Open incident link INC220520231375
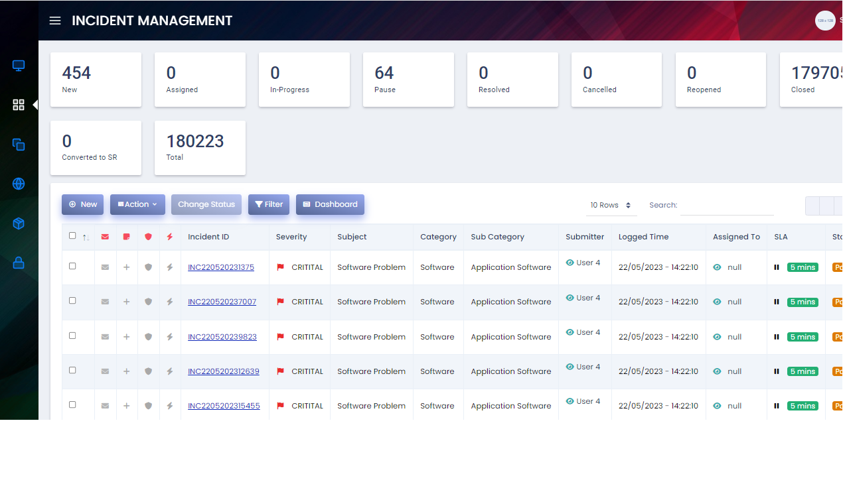 (x=221, y=267)
